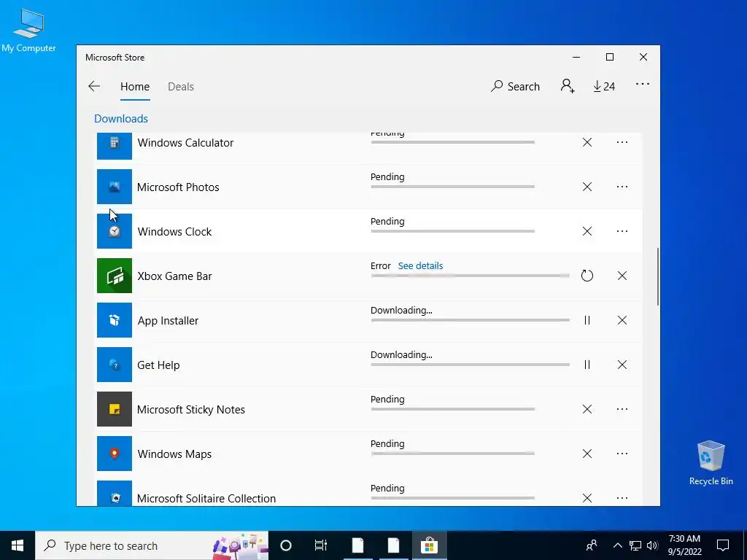Open the first document taskbar icon
Viewport: 747px width, 560px height.
(357, 545)
